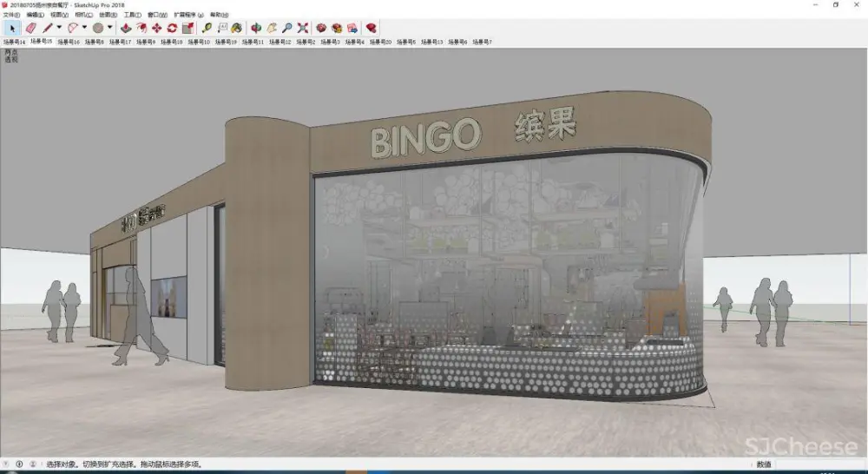
Task: Select the Move tool
Action: (156, 28)
